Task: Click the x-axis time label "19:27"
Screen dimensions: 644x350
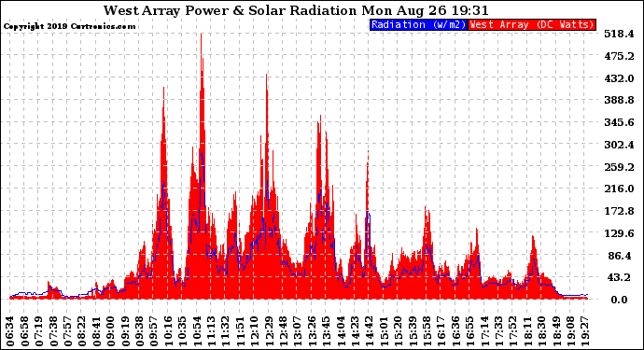Action: tap(586, 331)
